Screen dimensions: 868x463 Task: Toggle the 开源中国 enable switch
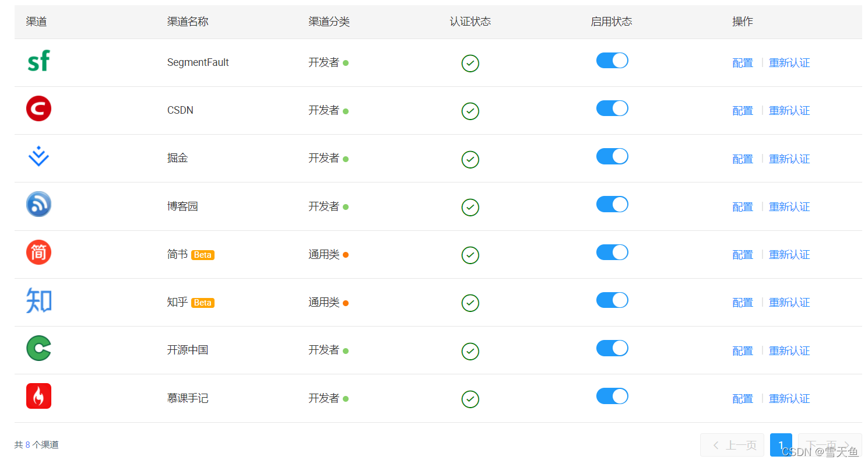pos(612,348)
